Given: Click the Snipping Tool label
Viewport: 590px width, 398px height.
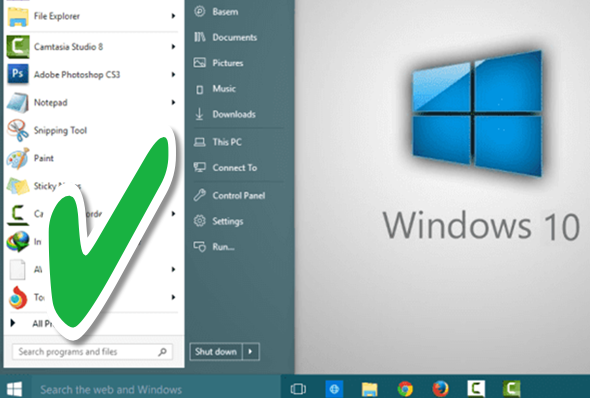Looking at the screenshot, I should (x=60, y=130).
